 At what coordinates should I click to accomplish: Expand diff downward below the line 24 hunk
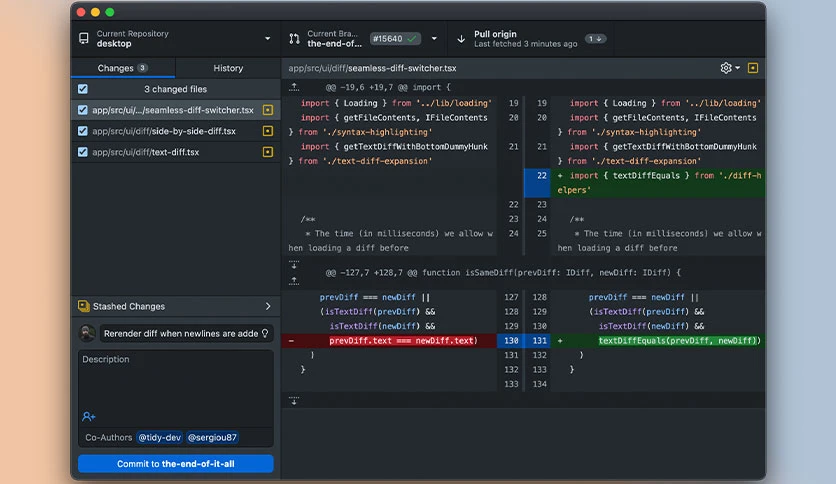coord(294,265)
